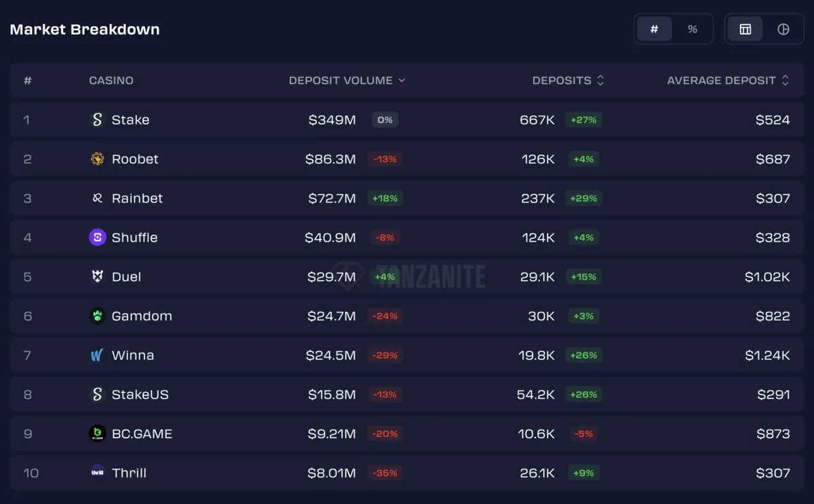Image resolution: width=814 pixels, height=504 pixels.
Task: Click Winna's $1.24K average deposit
Action: (767, 355)
